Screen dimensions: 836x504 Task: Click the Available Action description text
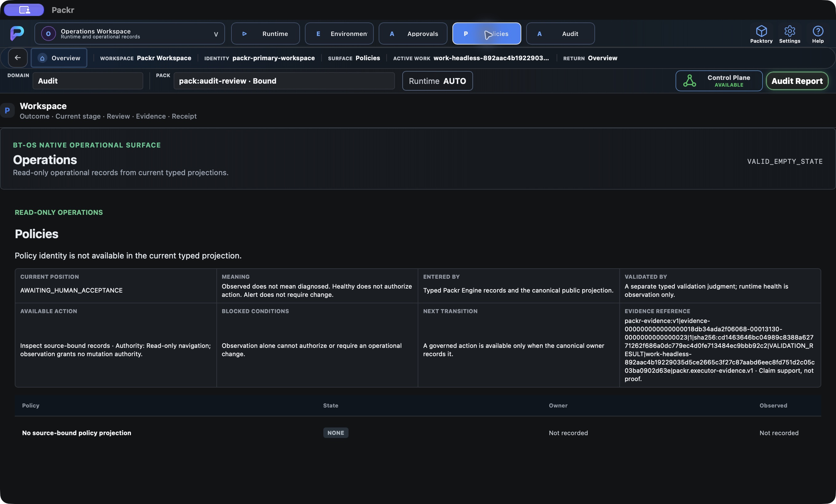point(115,350)
